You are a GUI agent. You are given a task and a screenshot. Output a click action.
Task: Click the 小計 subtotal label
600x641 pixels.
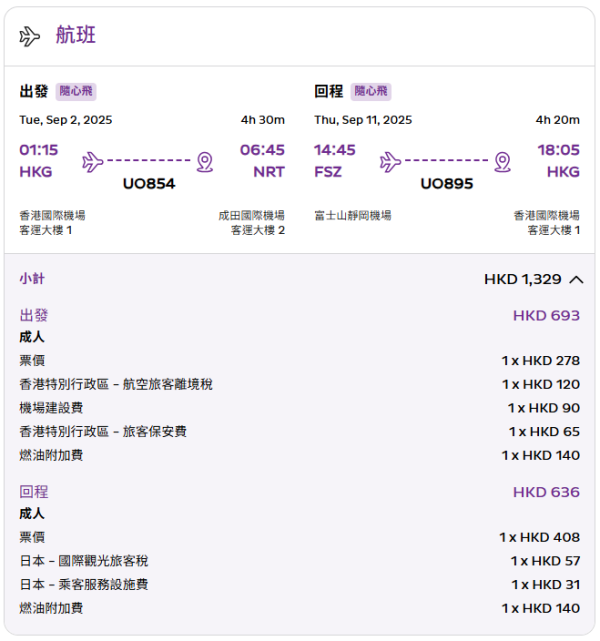[x=32, y=279]
